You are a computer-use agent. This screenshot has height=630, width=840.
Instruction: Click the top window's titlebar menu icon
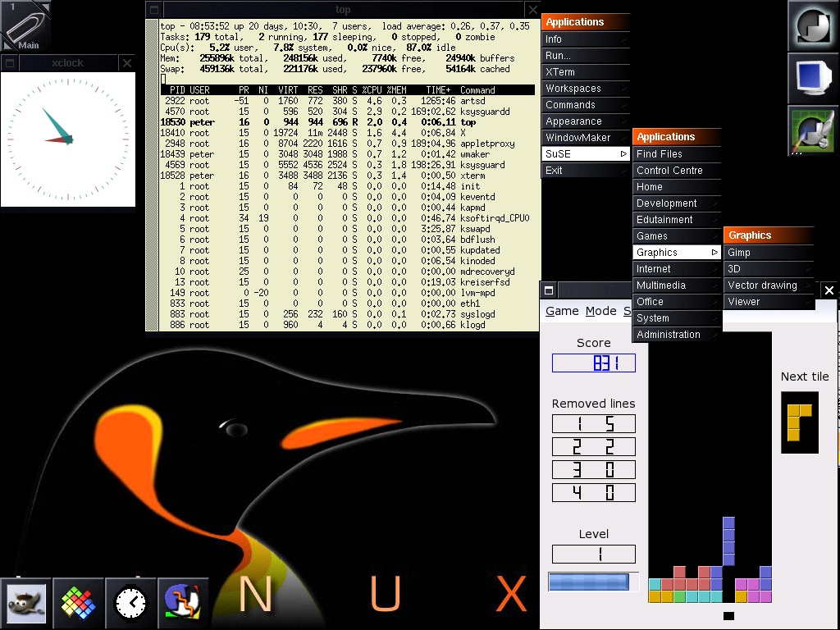tap(153, 10)
